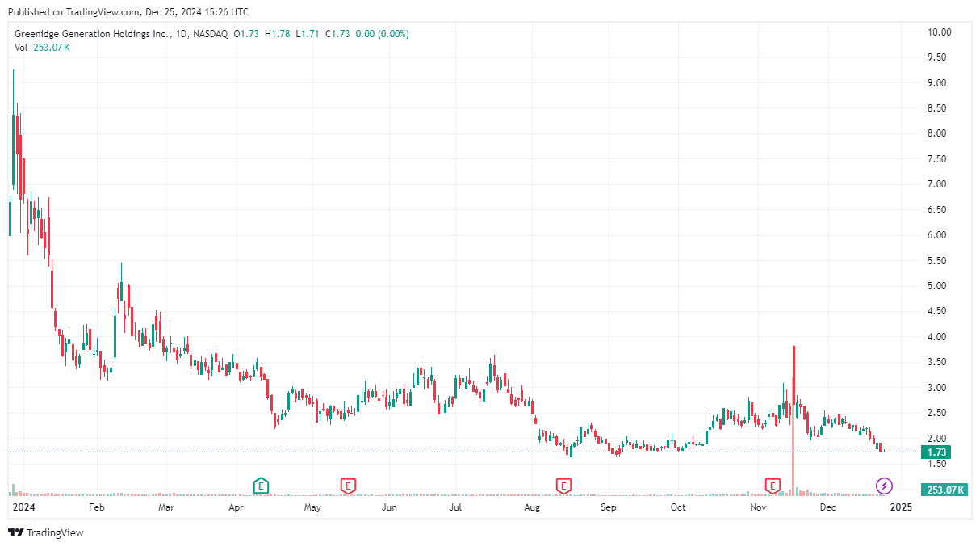Click the Apr label on time axis
The height and width of the screenshot is (547, 980).
(x=237, y=507)
